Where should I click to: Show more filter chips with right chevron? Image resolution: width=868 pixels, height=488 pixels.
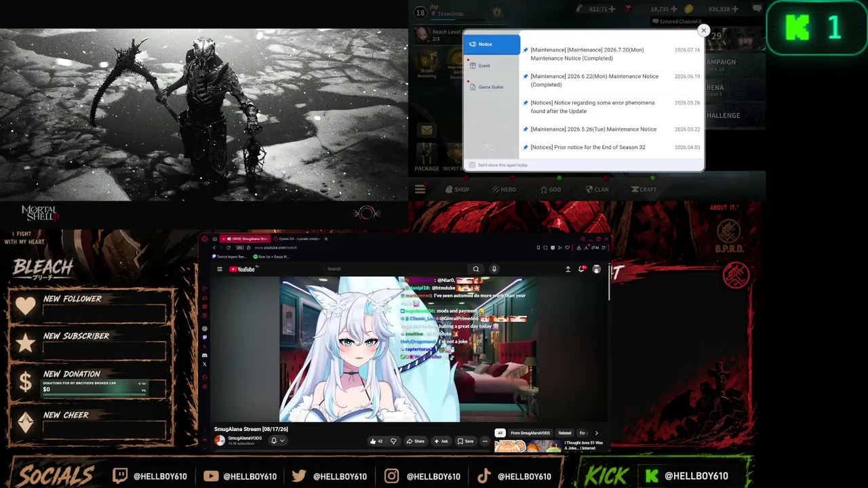coord(597,433)
